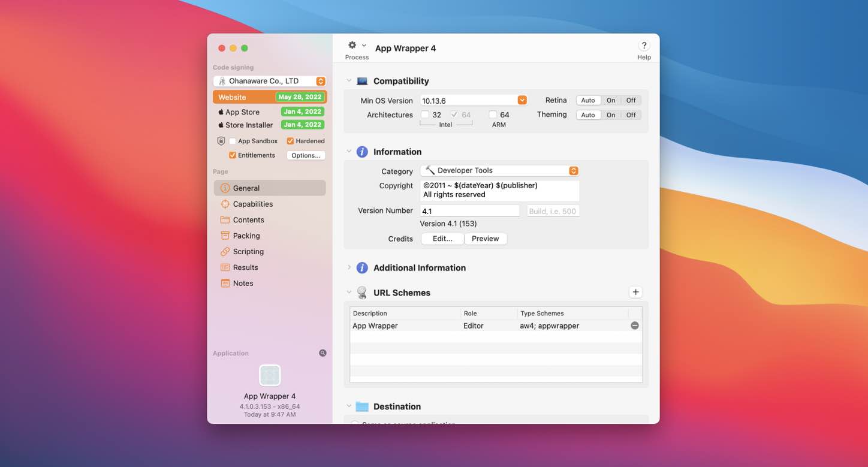This screenshot has height=467, width=868.
Task: Click the Help question mark button
Action: pyautogui.click(x=644, y=46)
